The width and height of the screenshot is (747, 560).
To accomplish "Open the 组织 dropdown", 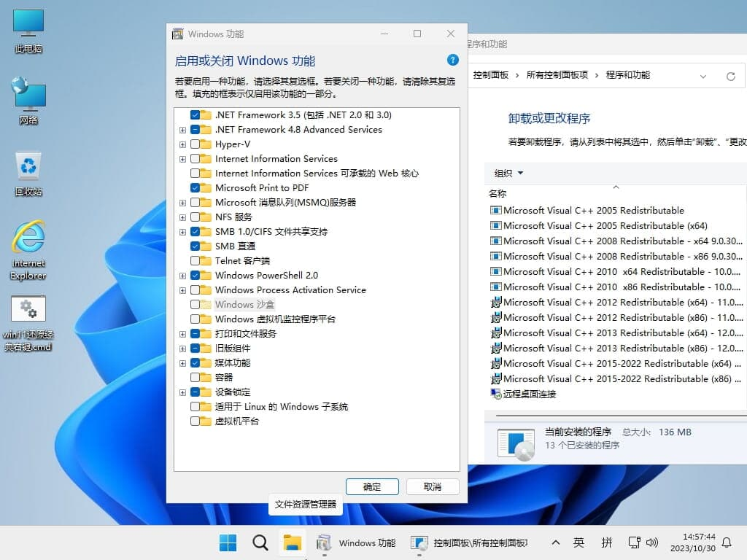I will (x=506, y=173).
